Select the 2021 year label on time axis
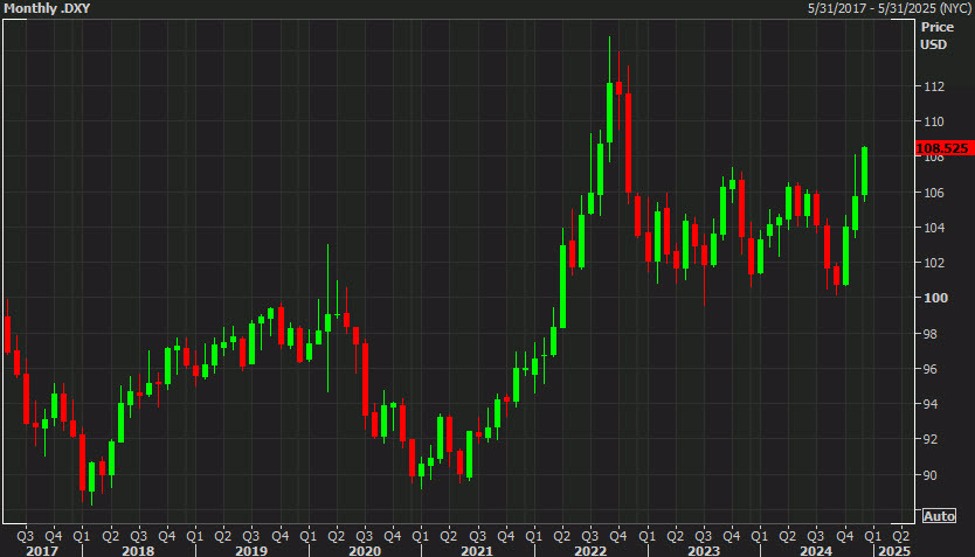Screen dimensions: 975x557 (x=477, y=549)
